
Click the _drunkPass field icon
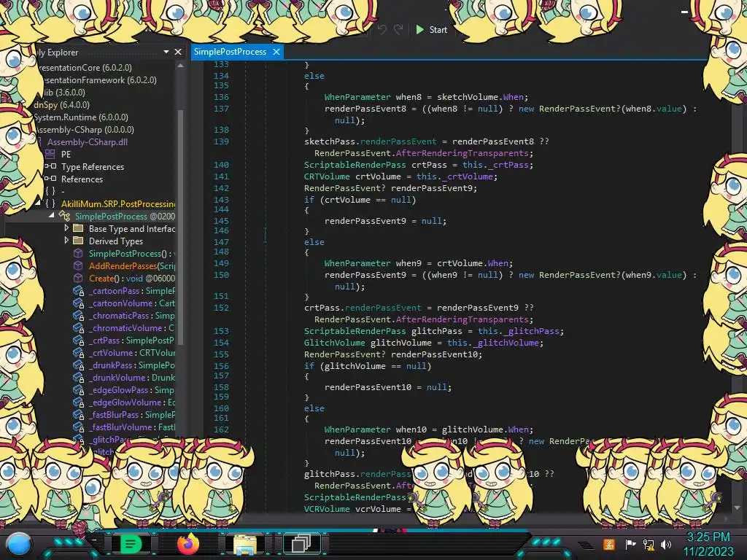(79, 365)
